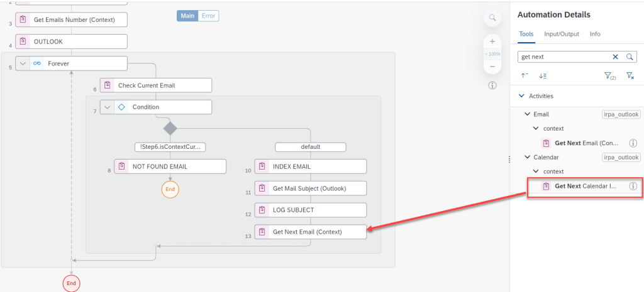Image resolution: width=644 pixels, height=292 pixels.
Task: Collapse the Calendar tree node
Action: pyautogui.click(x=527, y=157)
